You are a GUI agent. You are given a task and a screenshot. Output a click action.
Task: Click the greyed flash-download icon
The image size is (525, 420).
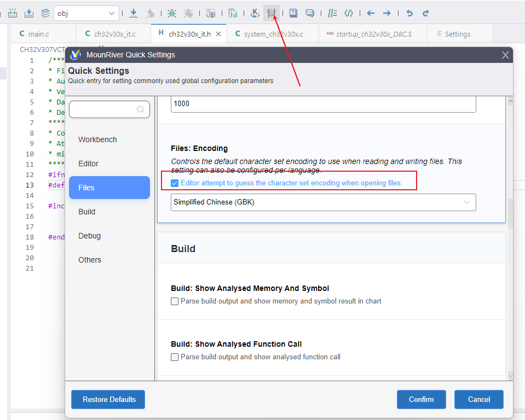(x=151, y=13)
